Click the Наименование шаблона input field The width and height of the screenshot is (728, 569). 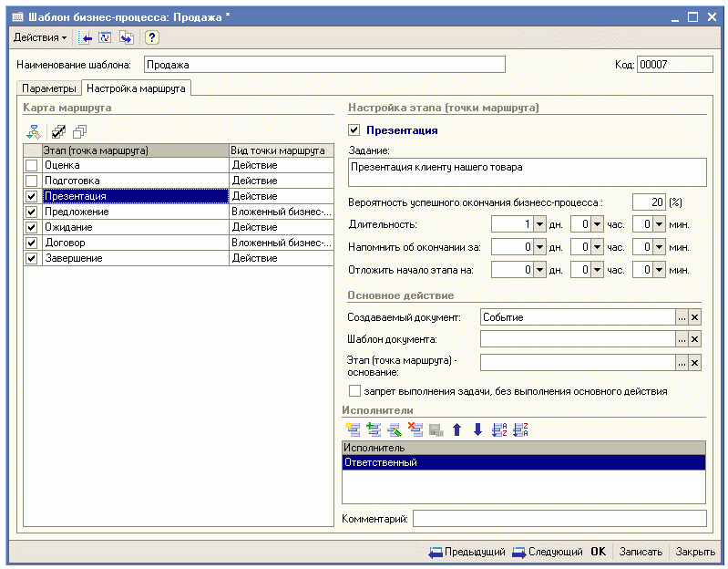[324, 65]
